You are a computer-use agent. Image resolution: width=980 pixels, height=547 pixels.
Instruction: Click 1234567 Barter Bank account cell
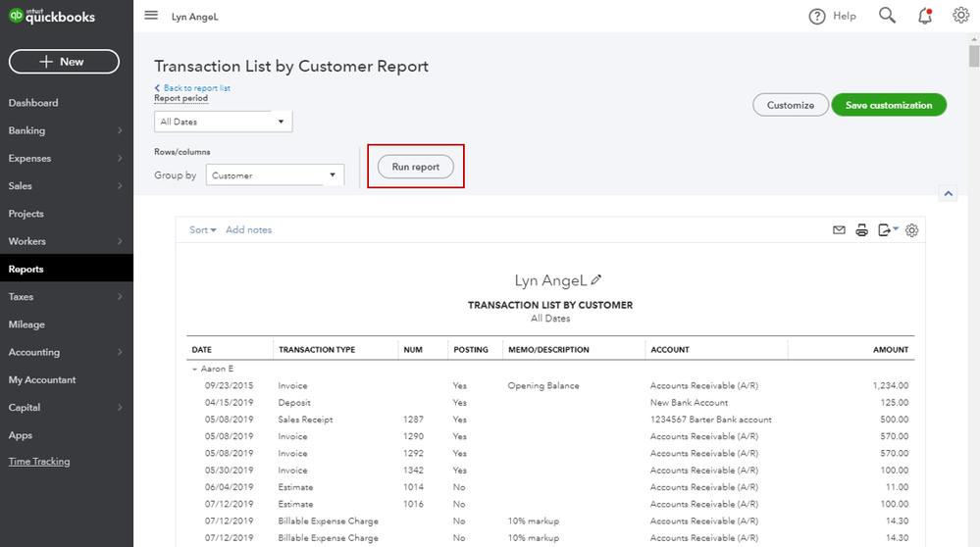(x=710, y=420)
